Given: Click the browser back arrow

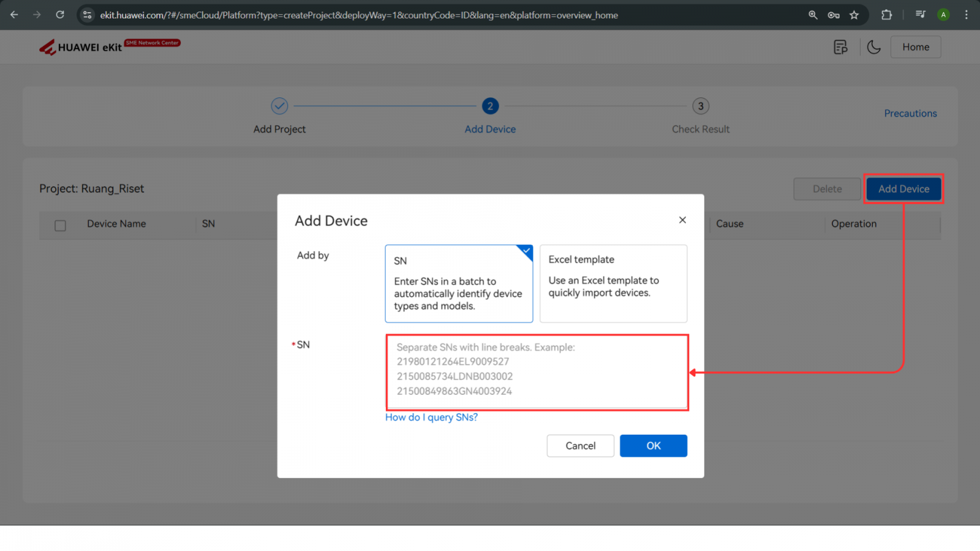Looking at the screenshot, I should [x=14, y=15].
